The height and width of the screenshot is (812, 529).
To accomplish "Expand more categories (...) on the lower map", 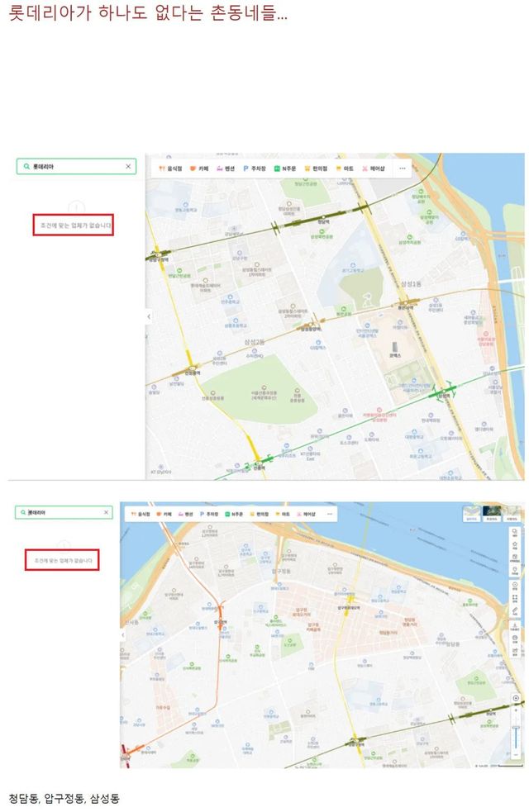I will pos(330,514).
